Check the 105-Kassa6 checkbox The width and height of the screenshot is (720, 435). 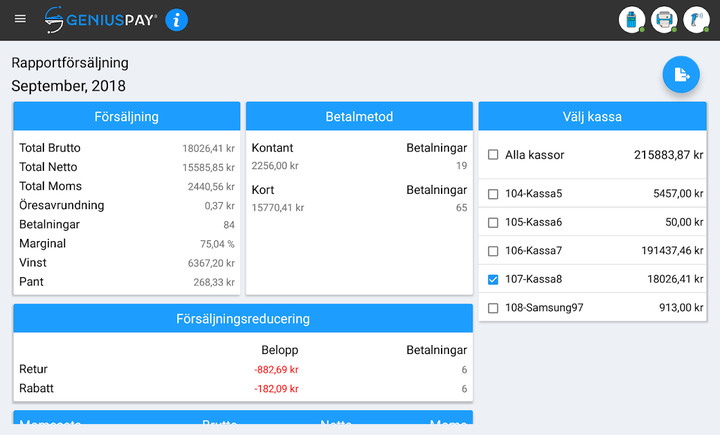[493, 222]
